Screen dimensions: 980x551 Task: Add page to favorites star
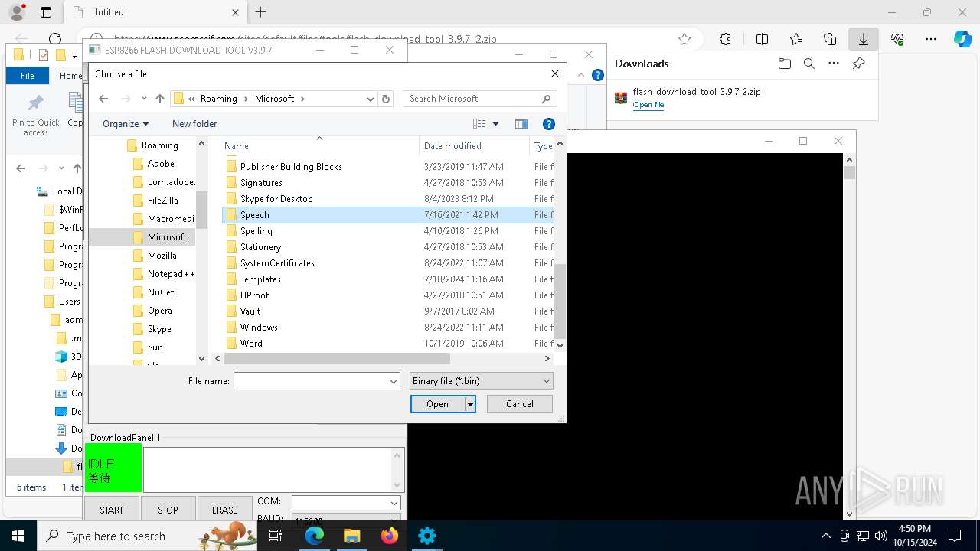click(x=684, y=39)
